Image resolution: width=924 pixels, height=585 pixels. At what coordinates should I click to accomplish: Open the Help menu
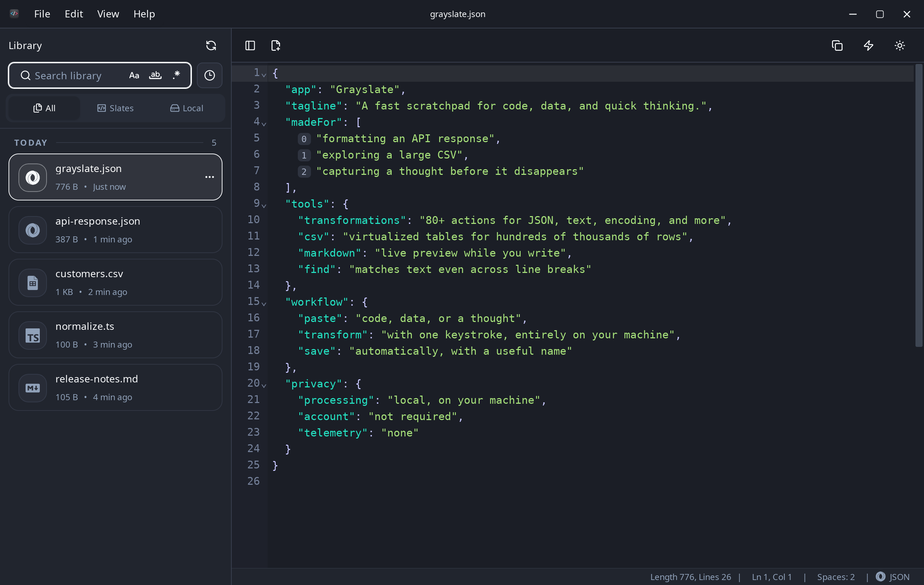pyautogui.click(x=144, y=14)
